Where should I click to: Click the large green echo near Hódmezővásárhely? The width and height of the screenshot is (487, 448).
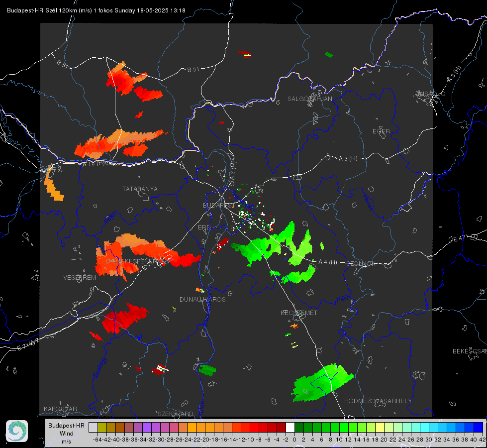pyautogui.click(x=322, y=383)
